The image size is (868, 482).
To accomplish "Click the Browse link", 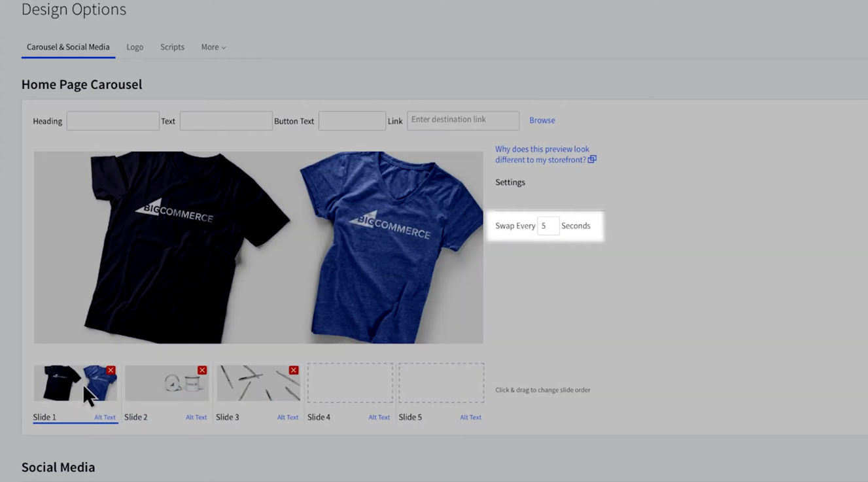I will pos(542,120).
